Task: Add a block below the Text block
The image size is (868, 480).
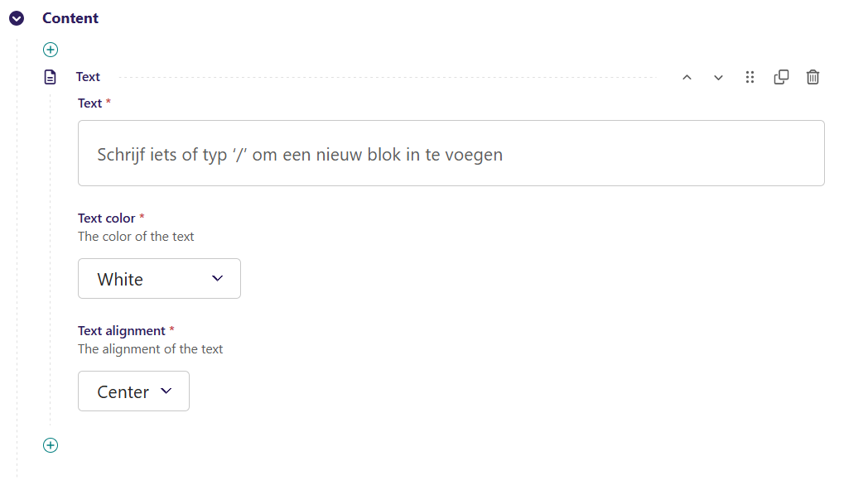Action: [x=51, y=445]
